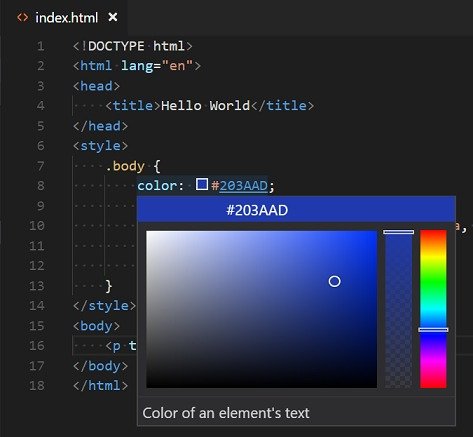The width and height of the screenshot is (473, 437).
Task: Click the closing </head> tag
Action: point(100,126)
